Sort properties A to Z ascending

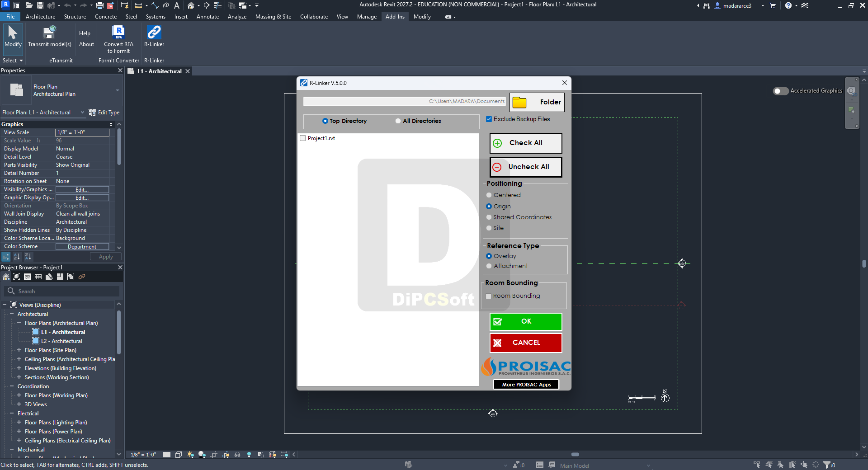pos(17,257)
